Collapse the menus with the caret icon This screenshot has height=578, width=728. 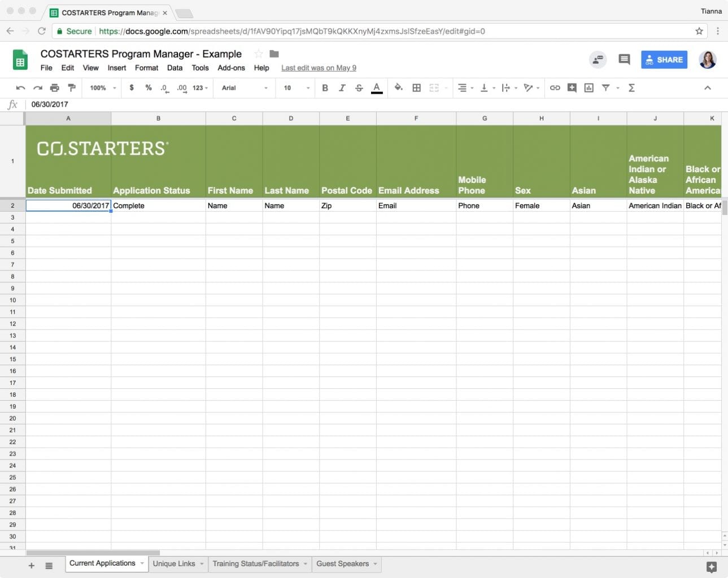click(708, 88)
